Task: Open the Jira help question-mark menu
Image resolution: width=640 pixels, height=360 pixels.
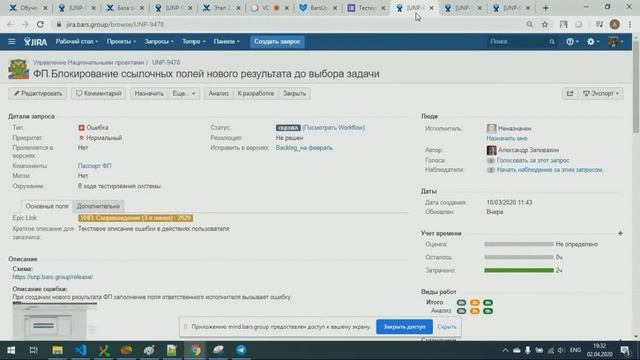Action: point(572,42)
